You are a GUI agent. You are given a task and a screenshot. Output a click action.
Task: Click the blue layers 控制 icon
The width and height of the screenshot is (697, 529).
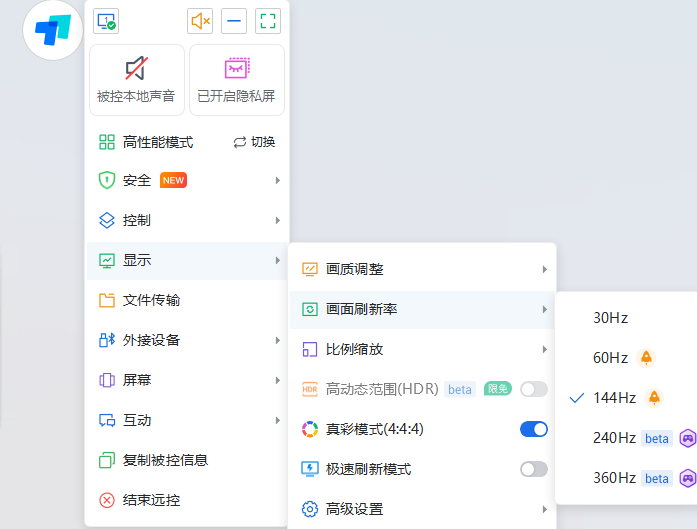point(107,220)
